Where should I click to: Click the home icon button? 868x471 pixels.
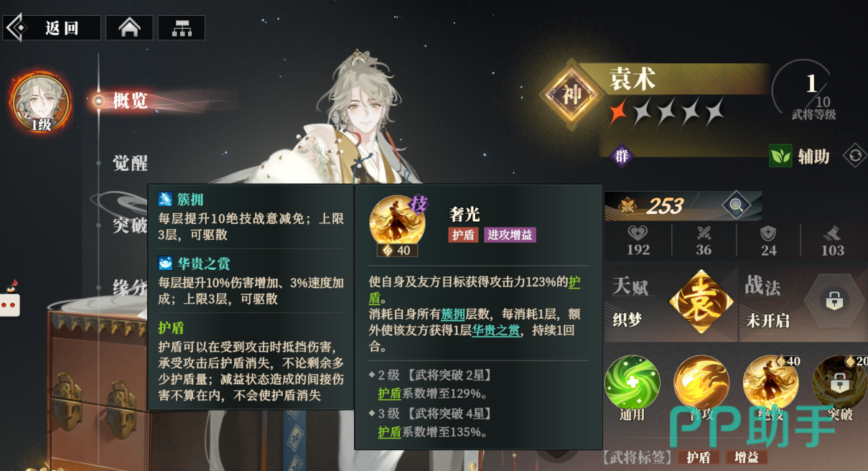point(129,28)
